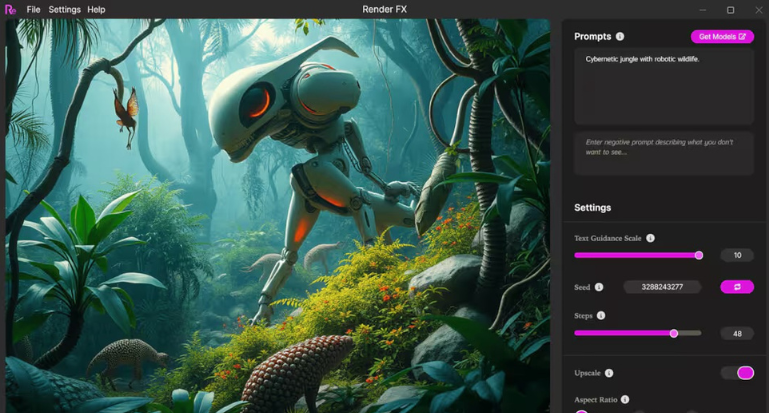Open the Settings menu

(x=64, y=9)
